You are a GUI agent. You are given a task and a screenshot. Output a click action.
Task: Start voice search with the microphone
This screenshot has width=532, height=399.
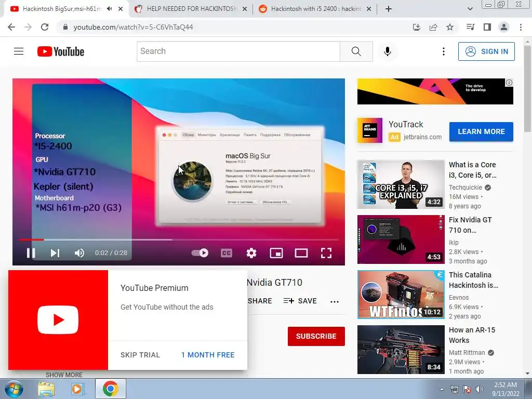click(x=388, y=51)
